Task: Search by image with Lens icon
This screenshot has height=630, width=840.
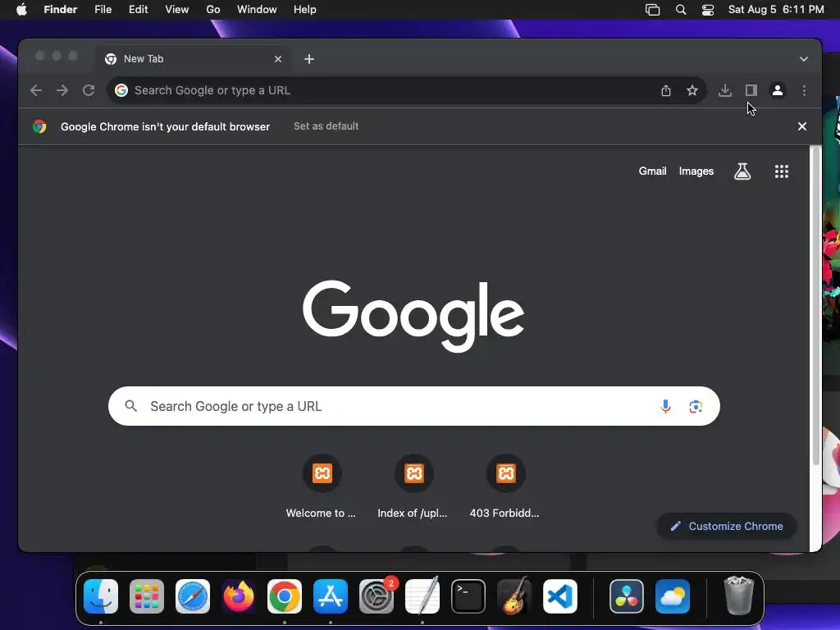Action: click(696, 407)
